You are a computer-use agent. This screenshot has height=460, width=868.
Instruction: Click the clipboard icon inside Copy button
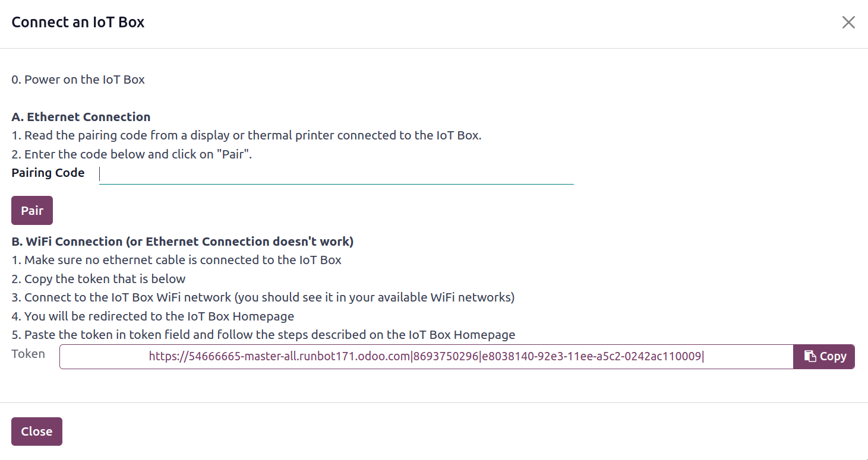810,356
